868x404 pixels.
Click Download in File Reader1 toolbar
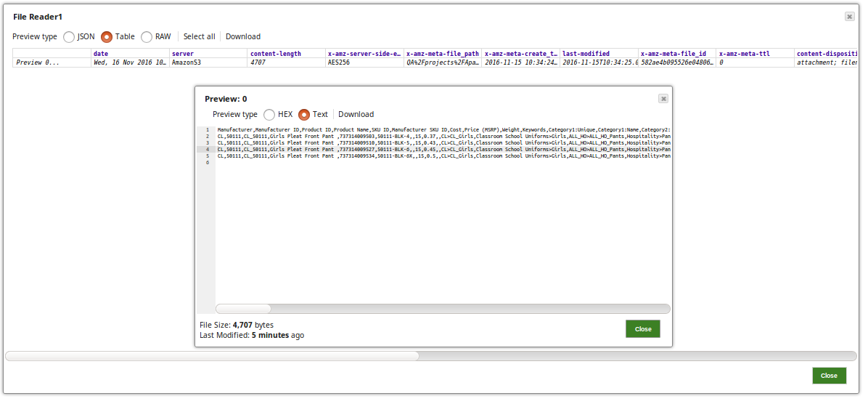[x=243, y=36]
